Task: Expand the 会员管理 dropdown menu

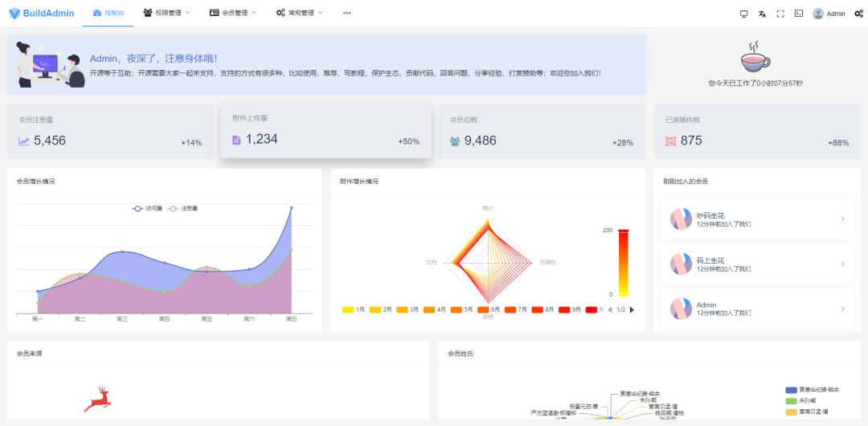Action: (x=233, y=13)
